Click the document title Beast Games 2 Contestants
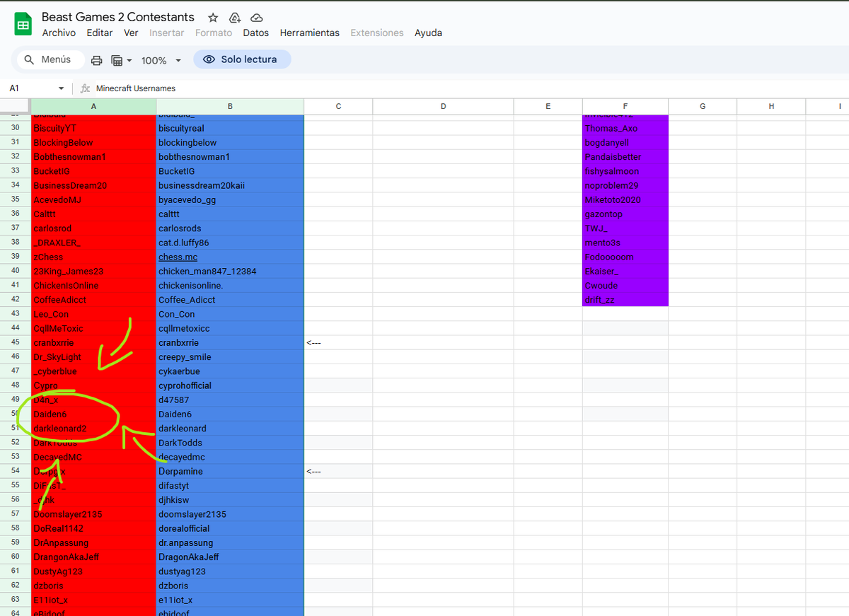 pos(118,17)
